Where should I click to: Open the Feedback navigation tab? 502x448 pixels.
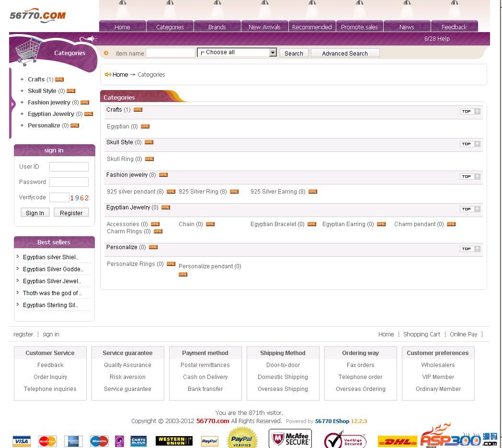coord(454,27)
